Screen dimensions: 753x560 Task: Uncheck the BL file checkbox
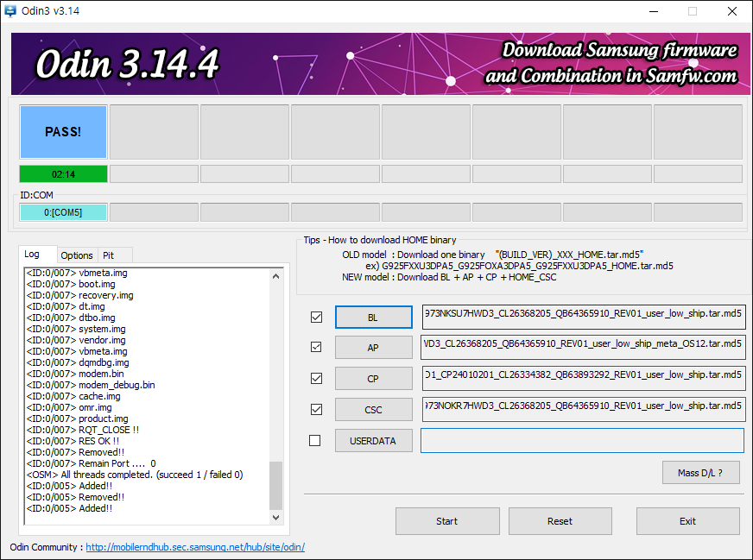(x=316, y=318)
